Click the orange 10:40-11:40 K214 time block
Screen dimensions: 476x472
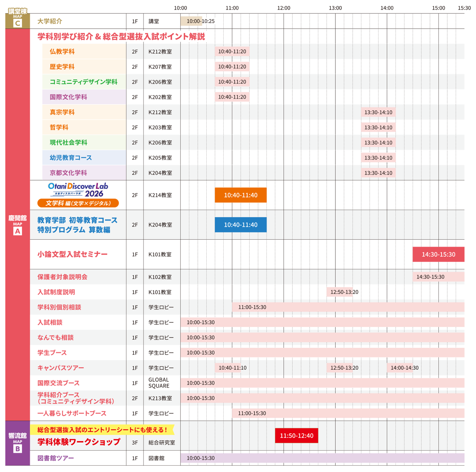point(241,195)
